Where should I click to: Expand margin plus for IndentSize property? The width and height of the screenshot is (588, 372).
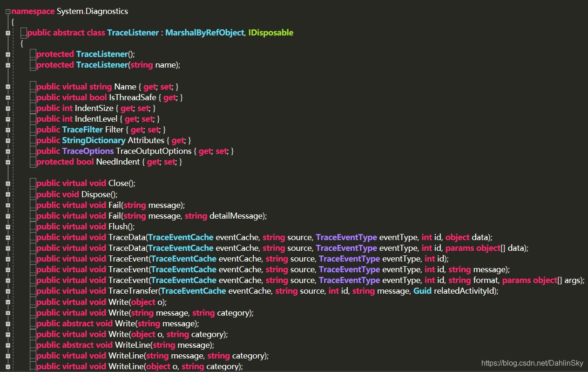(8, 108)
